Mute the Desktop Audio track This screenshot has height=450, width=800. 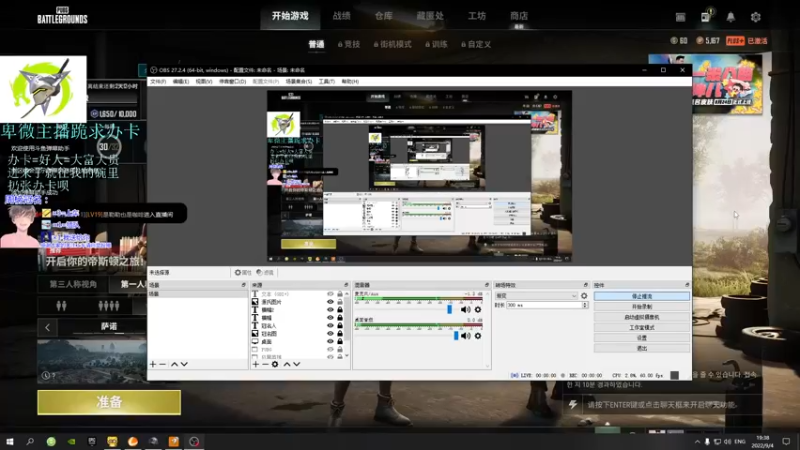(x=465, y=336)
